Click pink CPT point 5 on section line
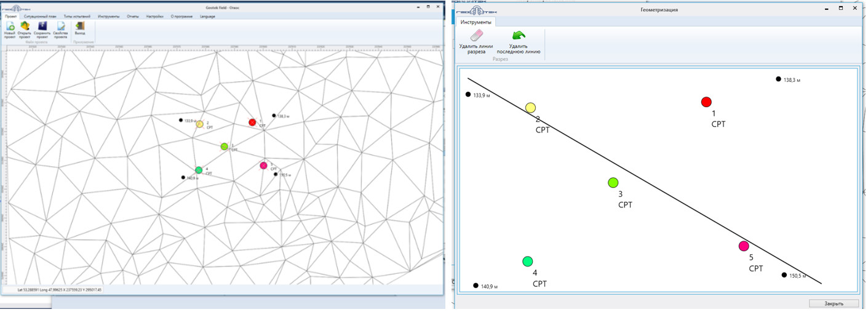Screen dimensions: 868x312 pyautogui.click(x=744, y=246)
